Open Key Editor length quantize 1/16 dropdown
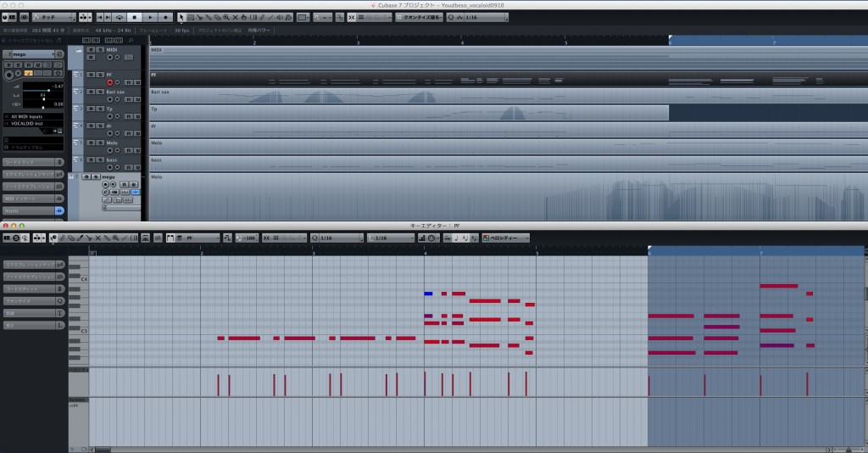 391,238
